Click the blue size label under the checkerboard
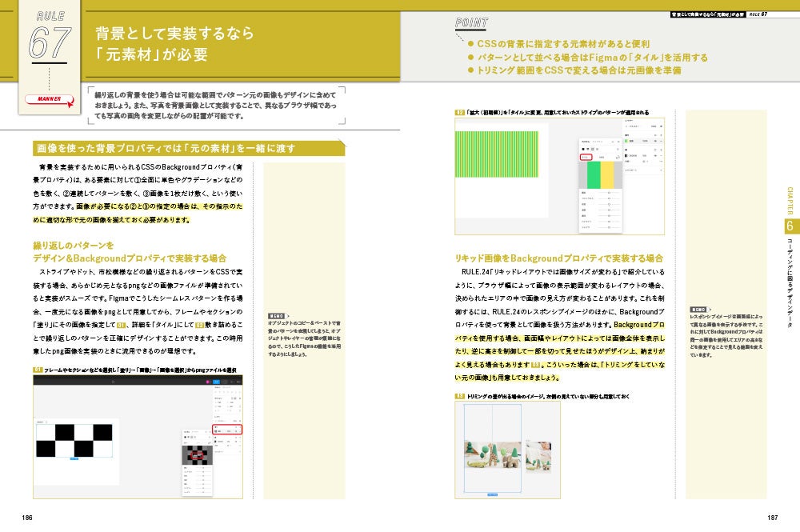The height and width of the screenshot is (532, 800). pos(74,458)
